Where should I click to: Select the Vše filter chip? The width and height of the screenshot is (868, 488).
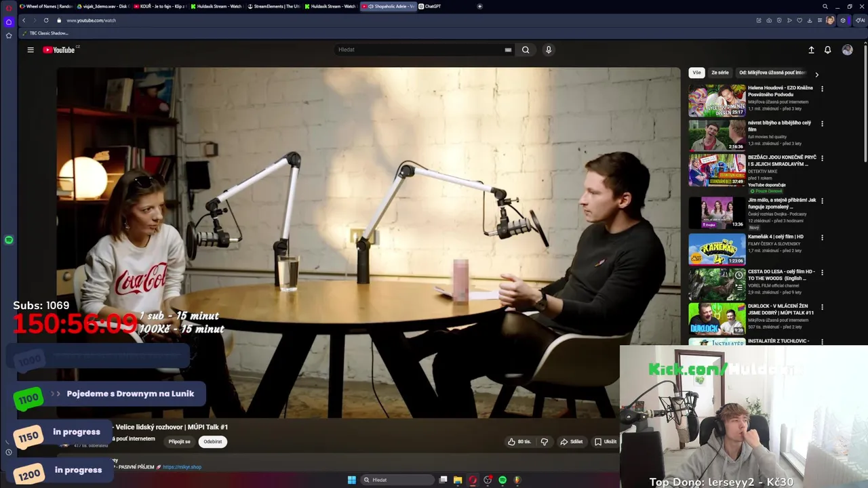click(x=696, y=73)
